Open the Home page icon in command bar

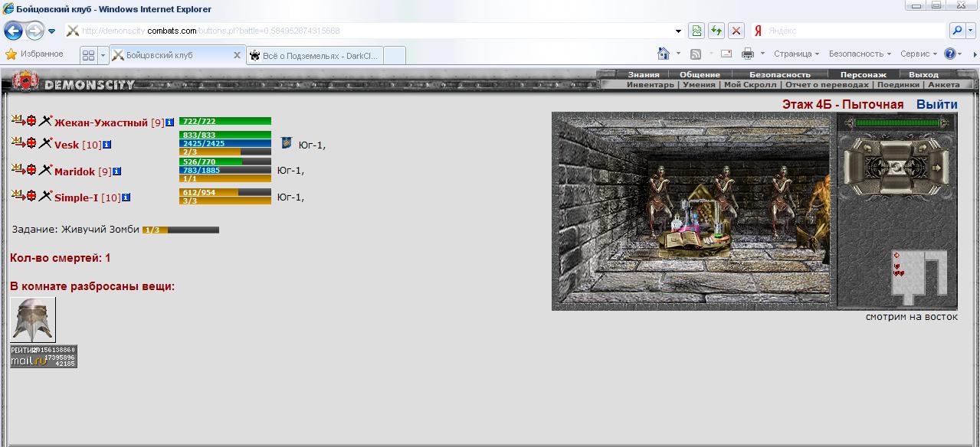[x=664, y=54]
